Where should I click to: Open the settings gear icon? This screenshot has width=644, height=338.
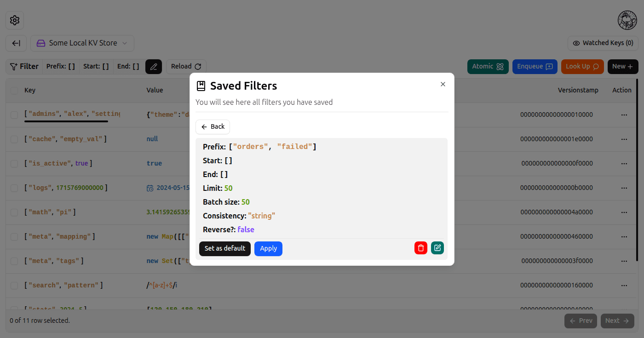(15, 20)
